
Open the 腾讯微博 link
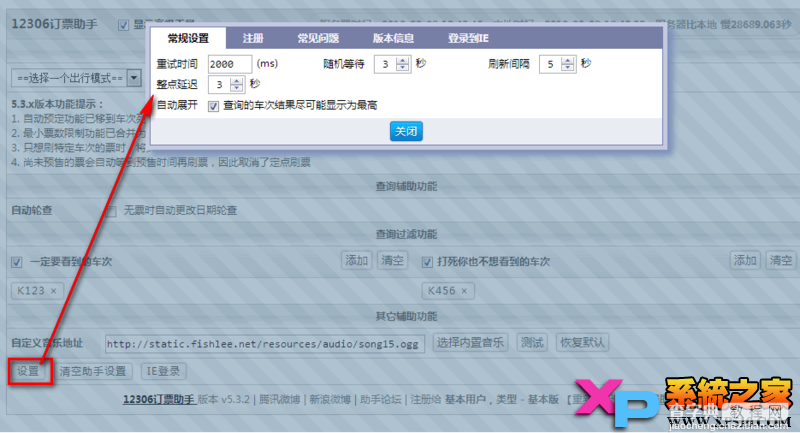(x=279, y=399)
